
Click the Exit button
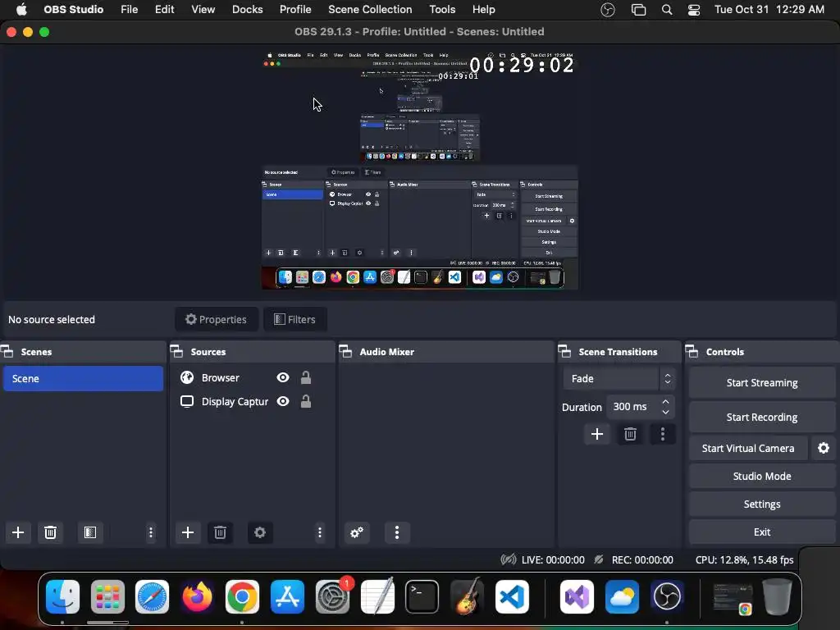pyautogui.click(x=762, y=532)
